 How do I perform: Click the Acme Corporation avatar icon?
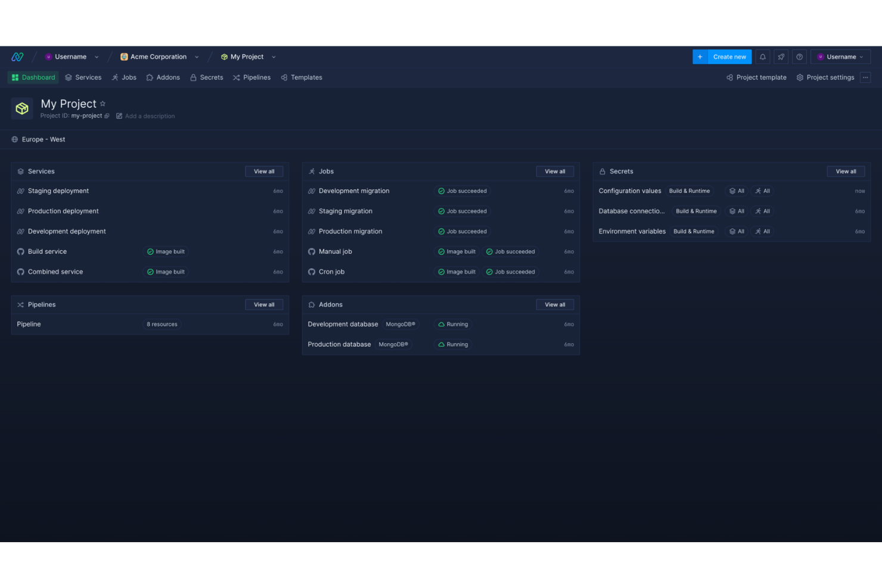point(124,57)
